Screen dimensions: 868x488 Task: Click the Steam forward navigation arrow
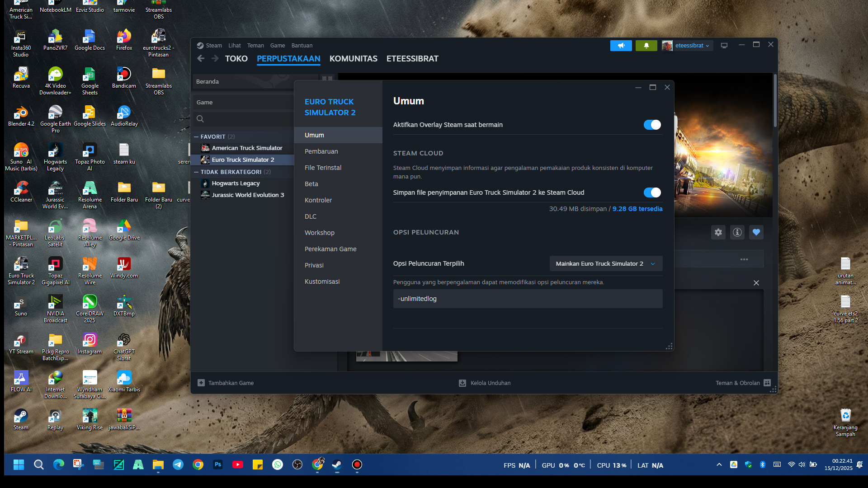[215, 58]
